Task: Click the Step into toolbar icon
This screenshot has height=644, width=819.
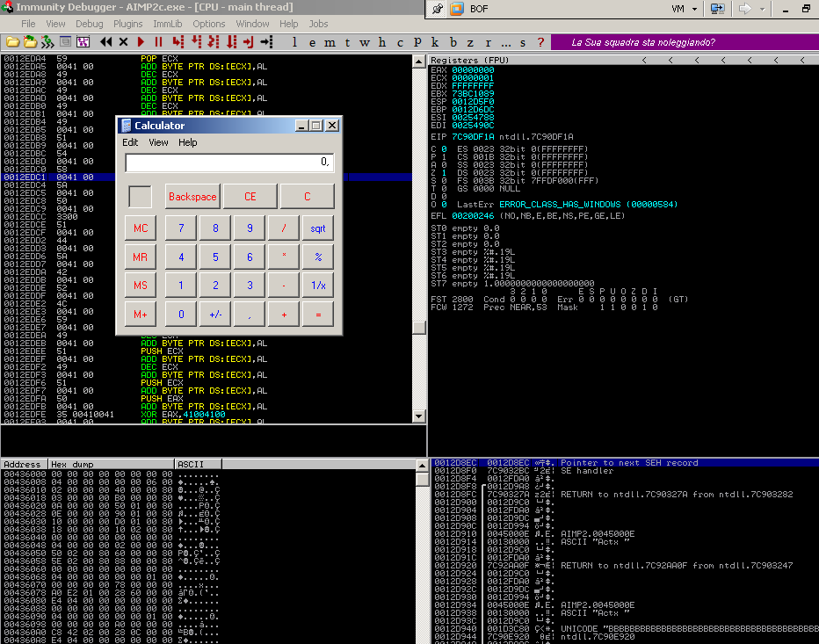Action: 178,42
